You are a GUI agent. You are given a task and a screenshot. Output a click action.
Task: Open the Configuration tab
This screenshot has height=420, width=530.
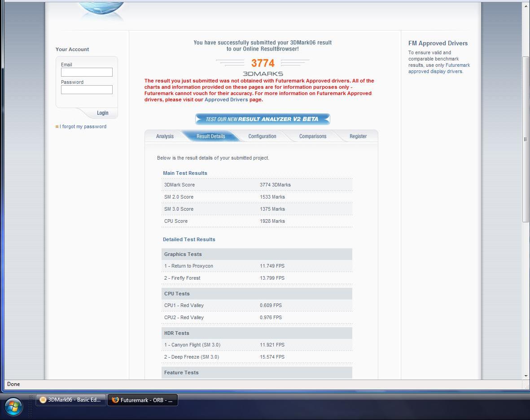tap(262, 136)
